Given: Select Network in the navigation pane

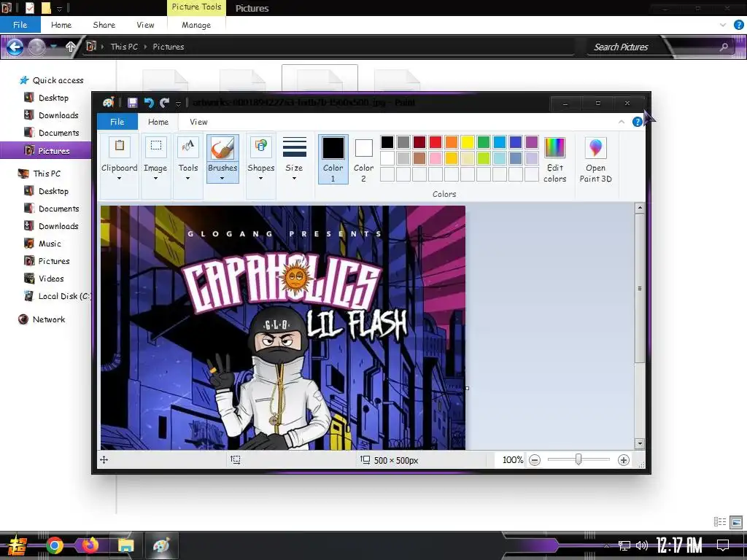Looking at the screenshot, I should tap(49, 319).
